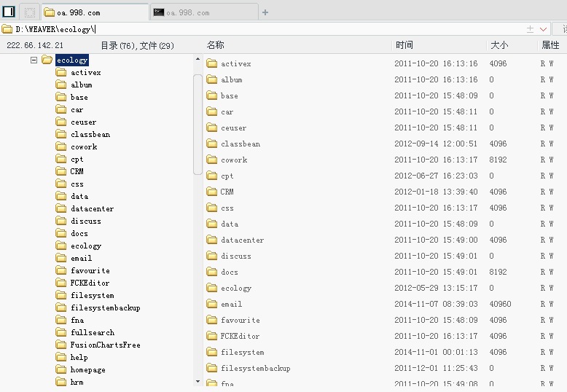Click activex folder icon in file list
The width and height of the screenshot is (567, 392).
pyautogui.click(x=211, y=63)
